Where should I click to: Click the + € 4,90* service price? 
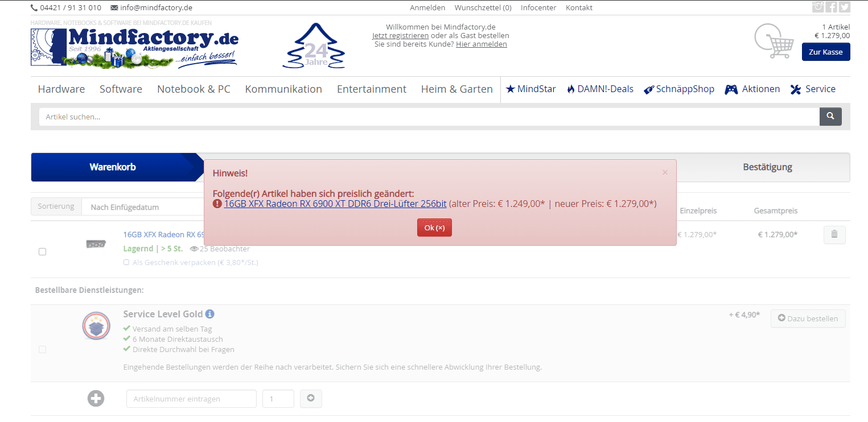click(744, 314)
